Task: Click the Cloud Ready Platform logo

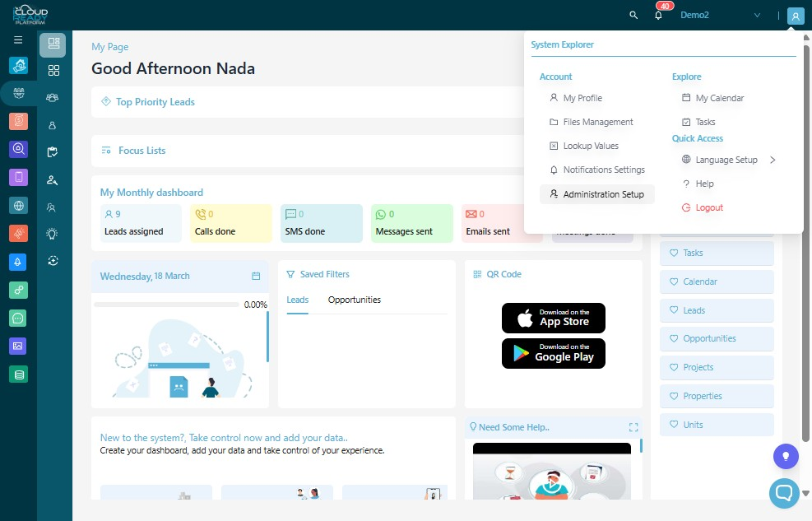Action: pos(30,15)
